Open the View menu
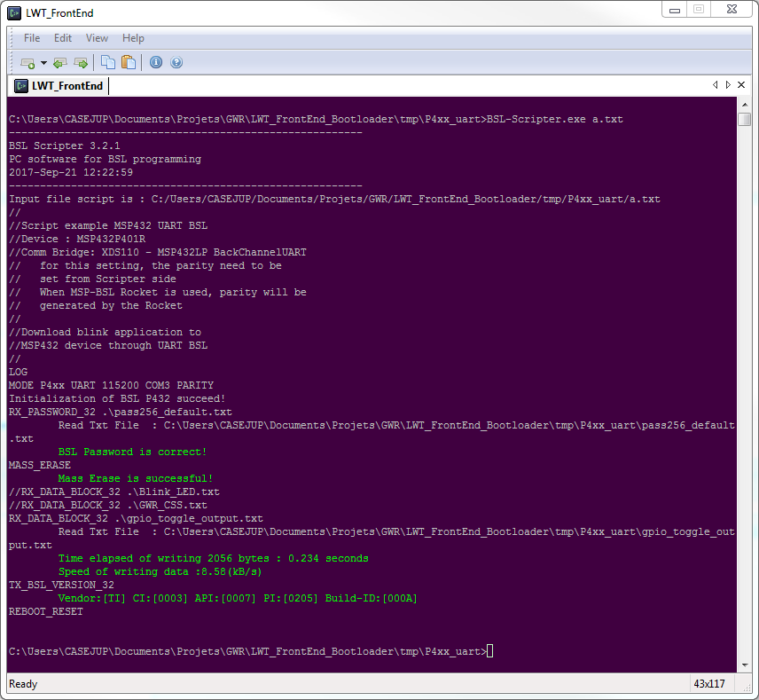The image size is (759, 700). pyautogui.click(x=97, y=38)
